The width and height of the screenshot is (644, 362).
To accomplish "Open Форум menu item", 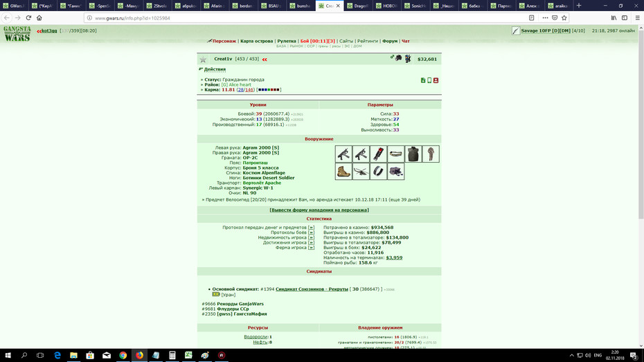I will point(390,41).
